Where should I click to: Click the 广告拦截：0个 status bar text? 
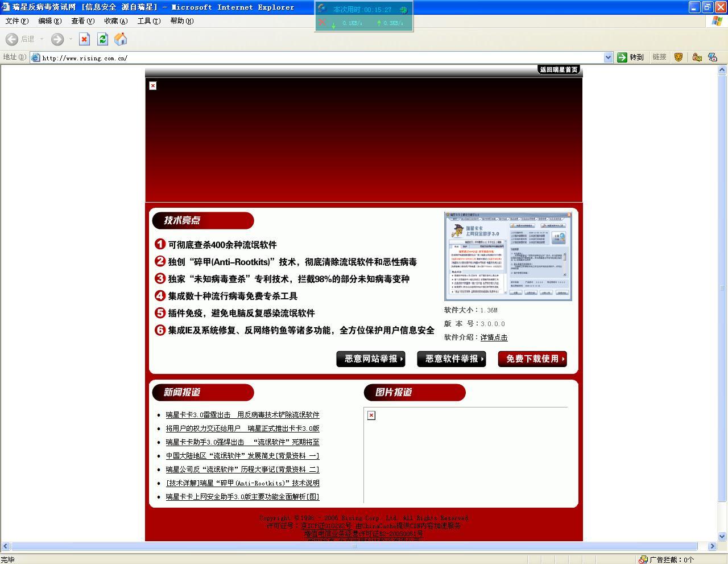coord(672,560)
